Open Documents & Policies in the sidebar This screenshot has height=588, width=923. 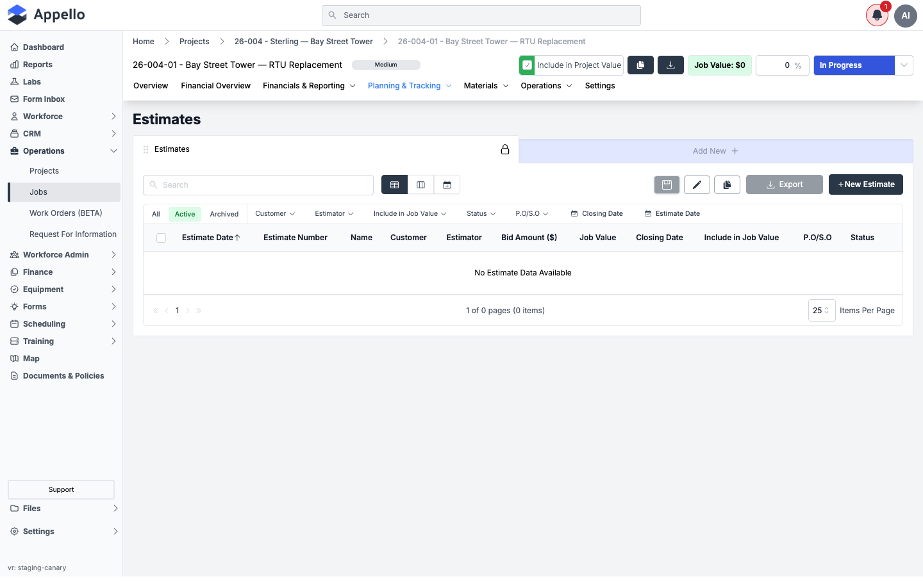coord(63,376)
